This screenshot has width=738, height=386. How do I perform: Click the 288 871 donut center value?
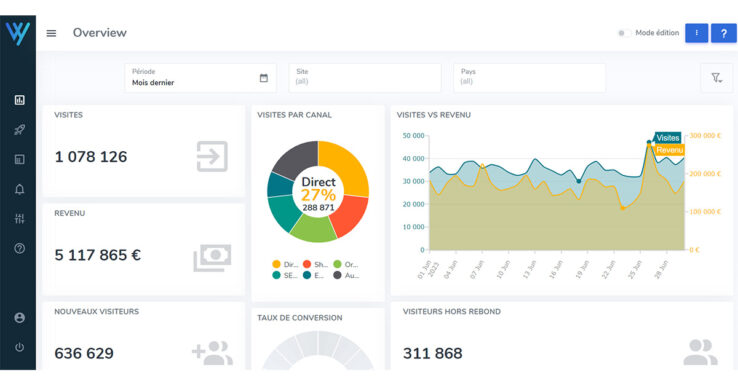pyautogui.click(x=318, y=208)
